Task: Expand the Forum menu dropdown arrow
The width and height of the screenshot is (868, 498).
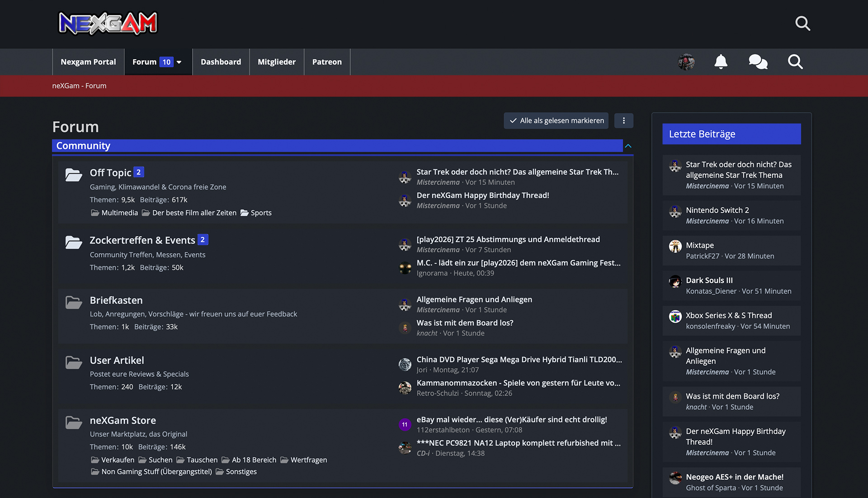Action: tap(179, 62)
